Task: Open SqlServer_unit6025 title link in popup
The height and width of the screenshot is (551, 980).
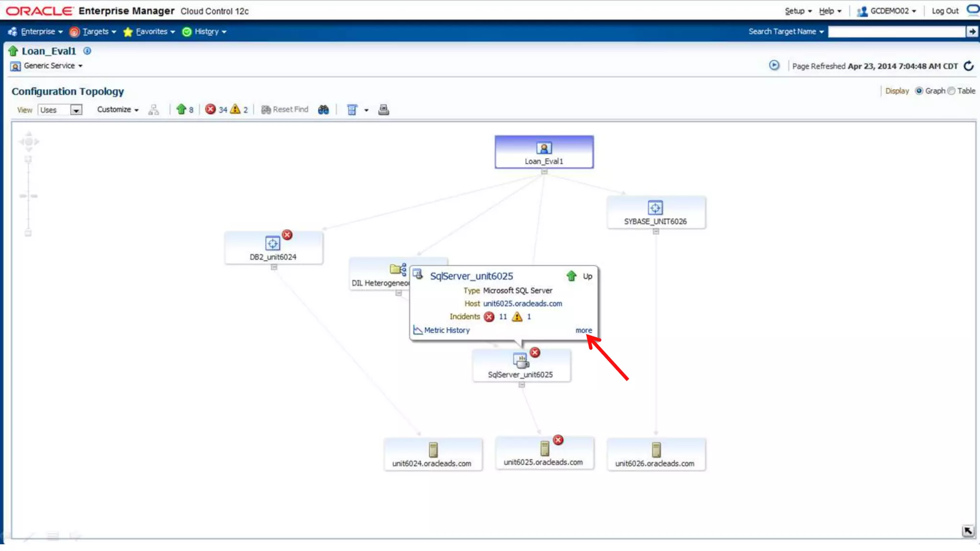Action: click(471, 276)
